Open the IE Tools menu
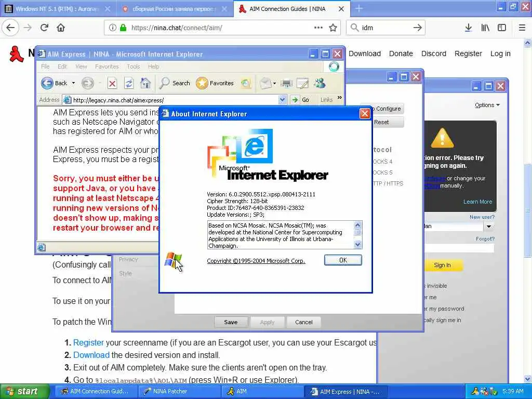 (x=134, y=66)
